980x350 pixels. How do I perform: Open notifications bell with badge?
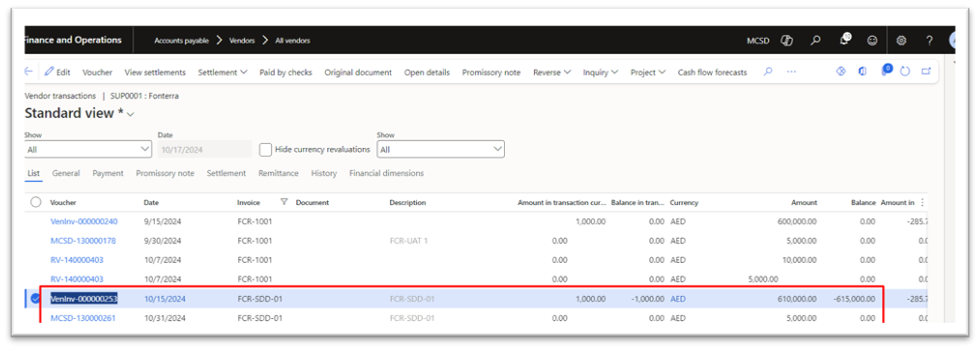click(x=845, y=40)
